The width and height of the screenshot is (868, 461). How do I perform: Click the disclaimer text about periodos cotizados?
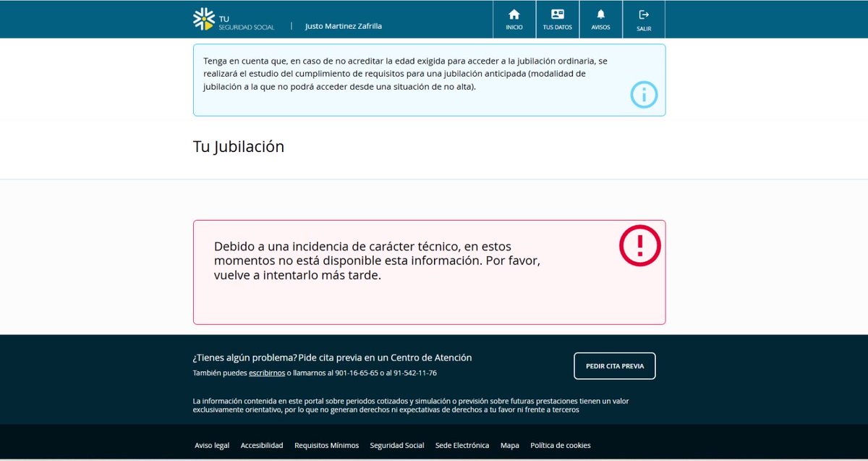409,405
